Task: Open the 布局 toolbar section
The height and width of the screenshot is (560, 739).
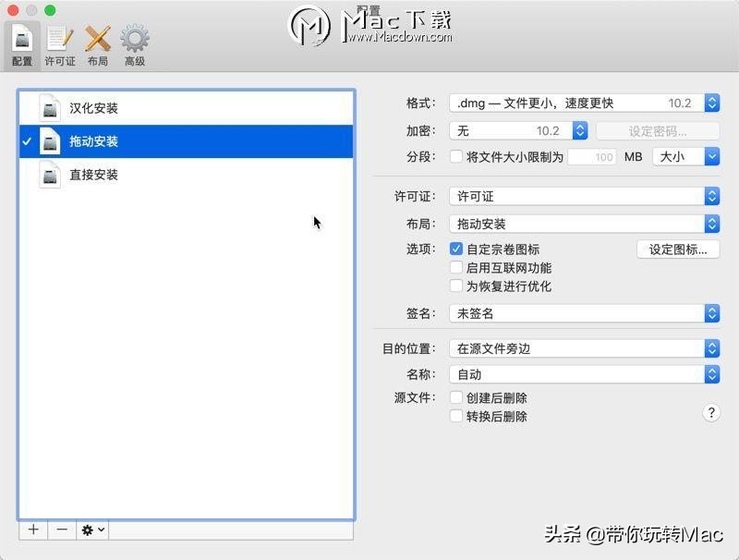Action: [x=97, y=42]
